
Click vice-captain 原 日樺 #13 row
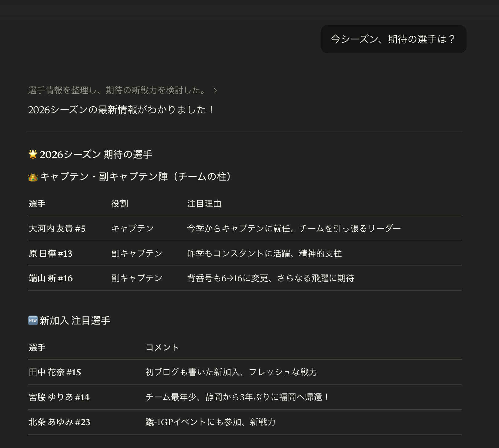(x=51, y=253)
